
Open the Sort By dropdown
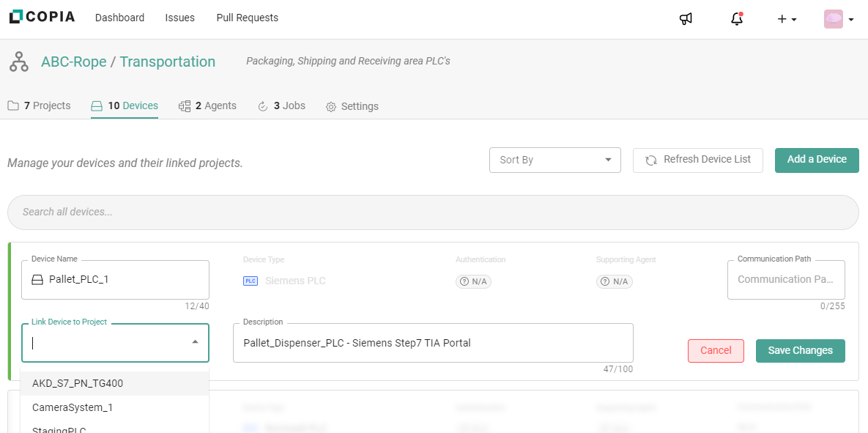tap(554, 160)
